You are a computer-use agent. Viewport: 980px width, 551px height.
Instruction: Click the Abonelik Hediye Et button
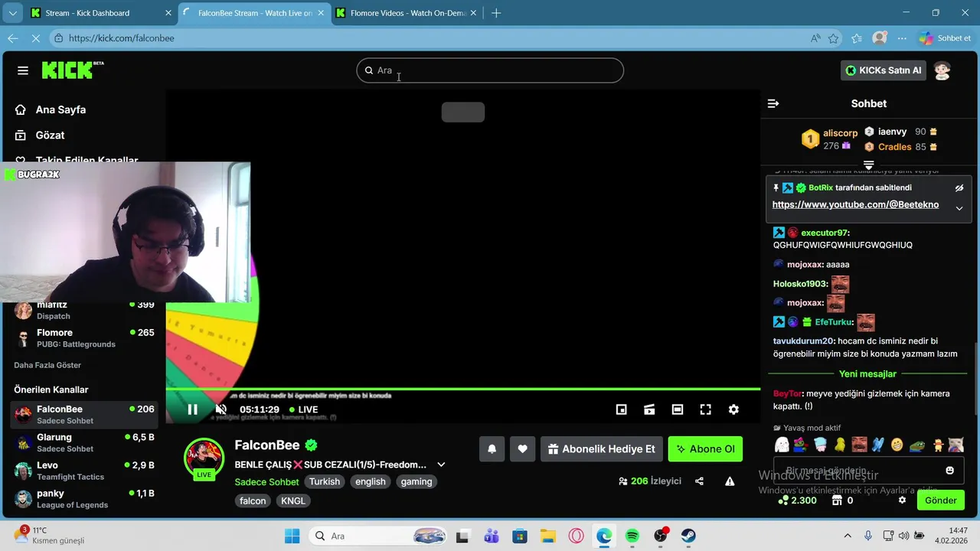602,449
